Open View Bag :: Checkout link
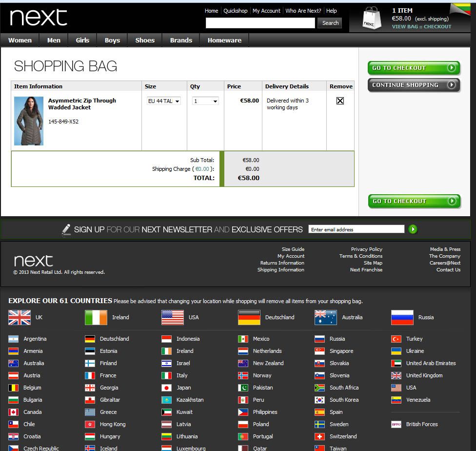 [421, 27]
